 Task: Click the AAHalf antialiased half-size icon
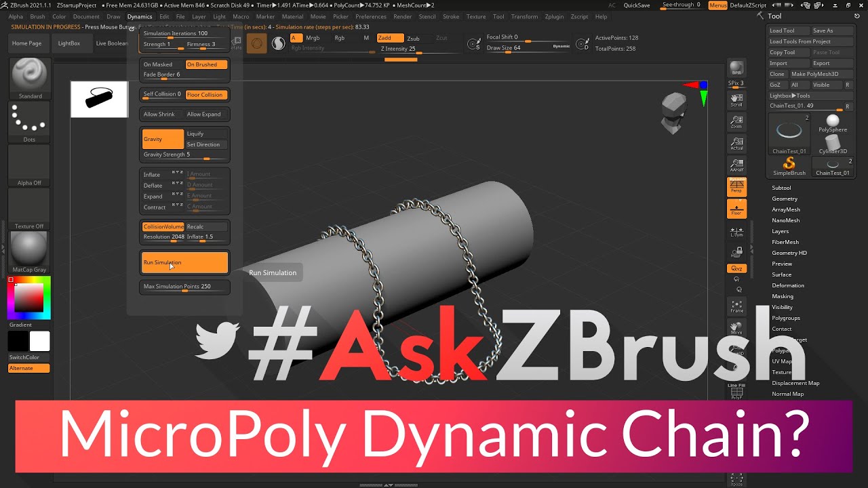736,165
